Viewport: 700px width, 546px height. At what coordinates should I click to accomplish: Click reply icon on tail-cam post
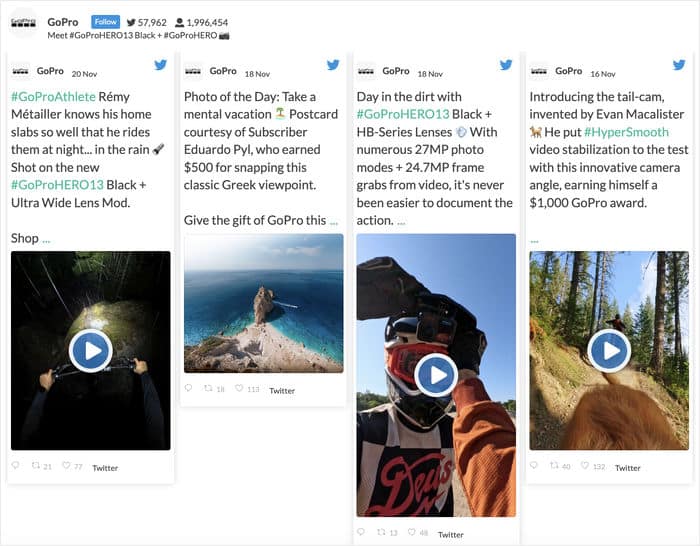point(534,466)
